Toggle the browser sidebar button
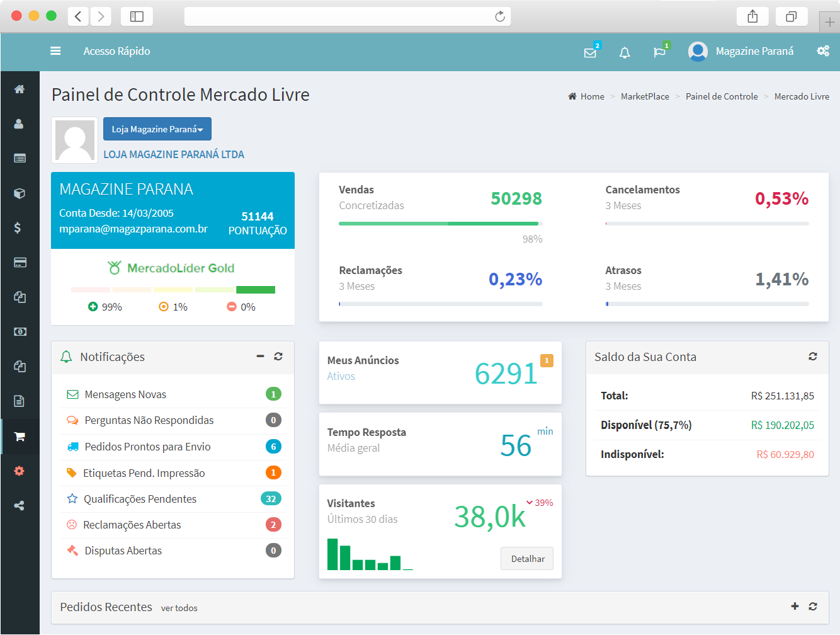 pos(137,16)
